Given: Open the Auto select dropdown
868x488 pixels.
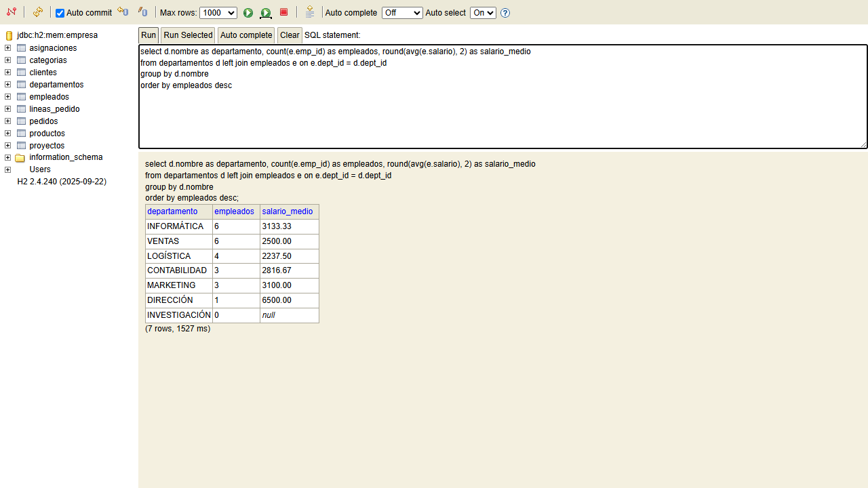Looking at the screenshot, I should [x=483, y=13].
